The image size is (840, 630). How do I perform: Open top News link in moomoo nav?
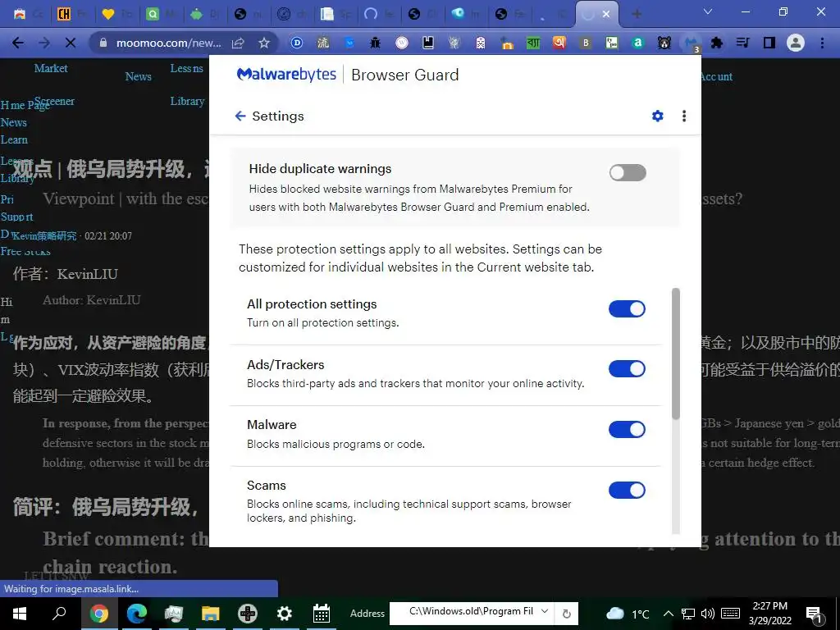pos(138,76)
